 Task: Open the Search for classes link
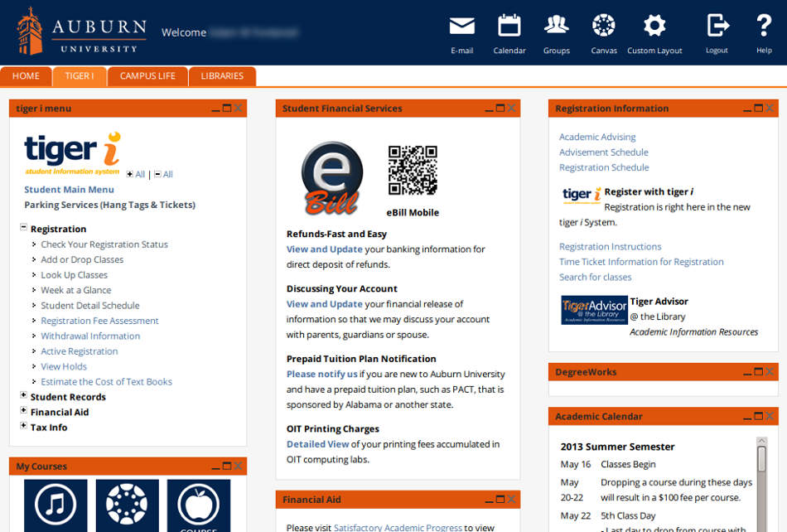pyautogui.click(x=596, y=277)
